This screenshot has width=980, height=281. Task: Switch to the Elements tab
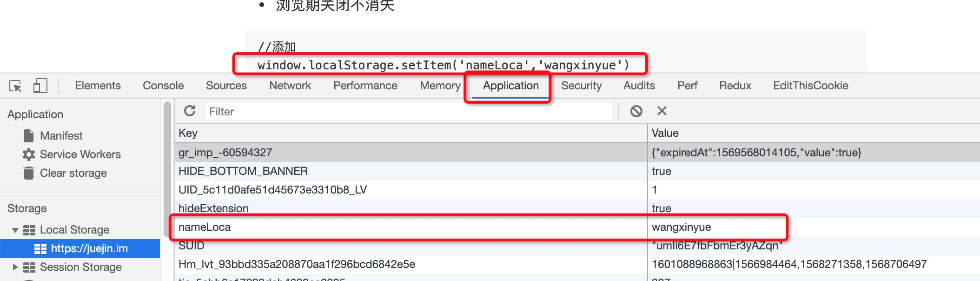[98, 86]
